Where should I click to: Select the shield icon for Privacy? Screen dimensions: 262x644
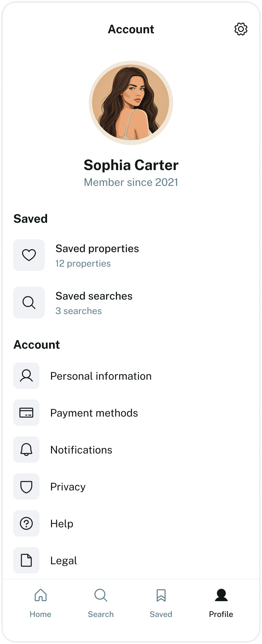coord(26,486)
